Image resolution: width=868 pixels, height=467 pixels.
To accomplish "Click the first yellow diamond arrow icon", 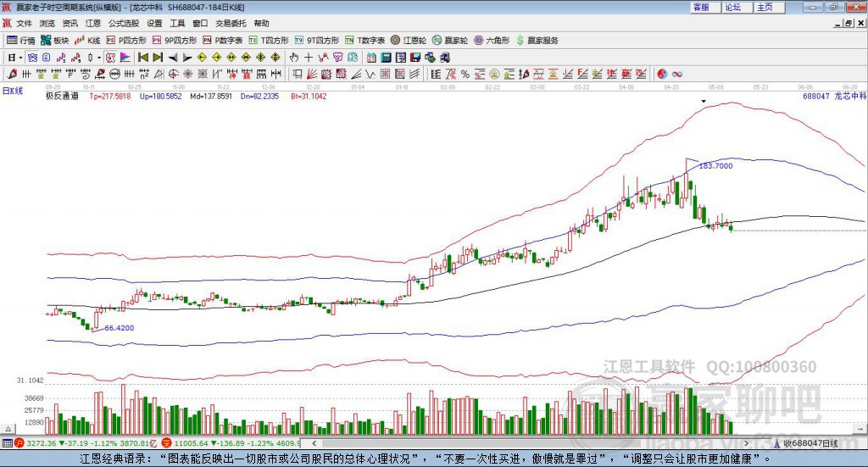I will 202,58.
